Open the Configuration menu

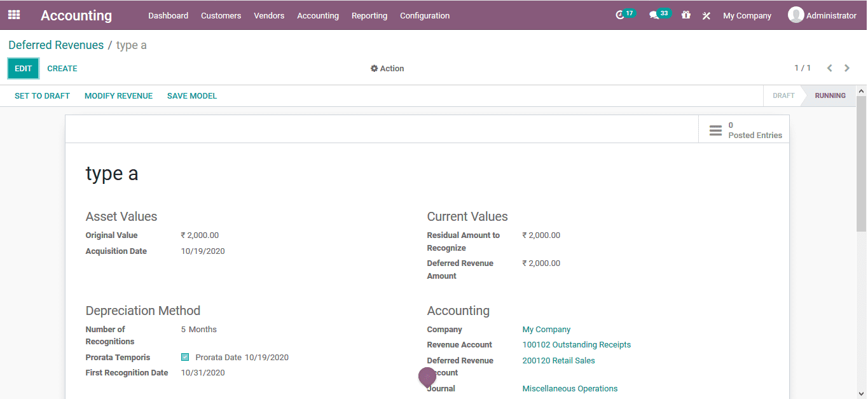click(x=424, y=15)
